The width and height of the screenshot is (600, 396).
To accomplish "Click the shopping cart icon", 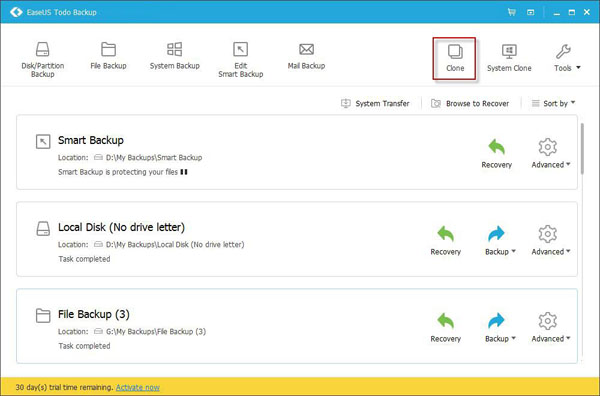I will [512, 12].
